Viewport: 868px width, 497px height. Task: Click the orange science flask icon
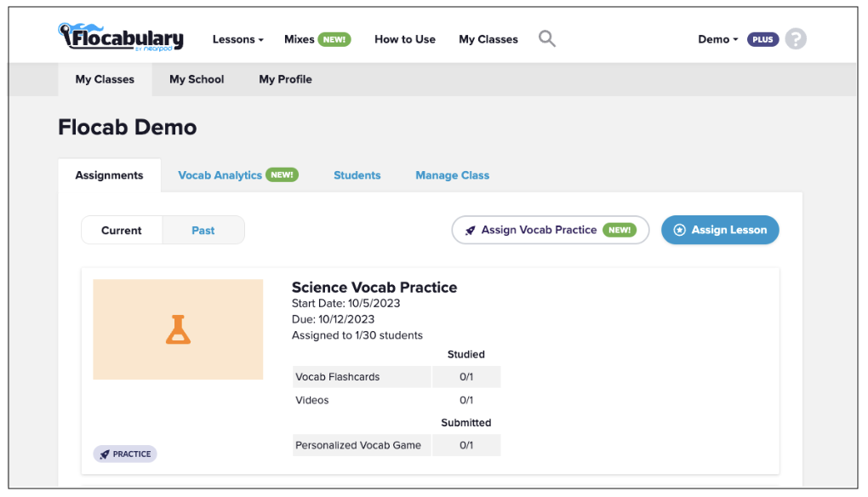coord(178,330)
